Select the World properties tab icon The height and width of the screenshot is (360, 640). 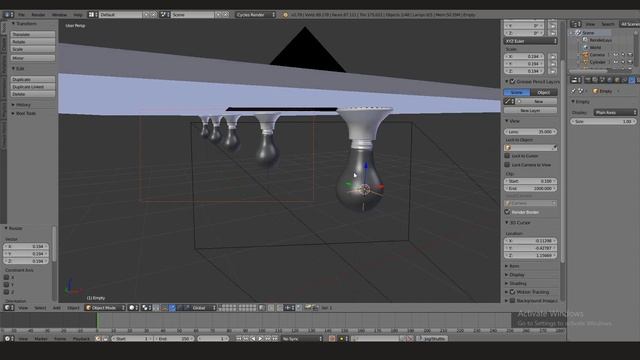point(610,80)
